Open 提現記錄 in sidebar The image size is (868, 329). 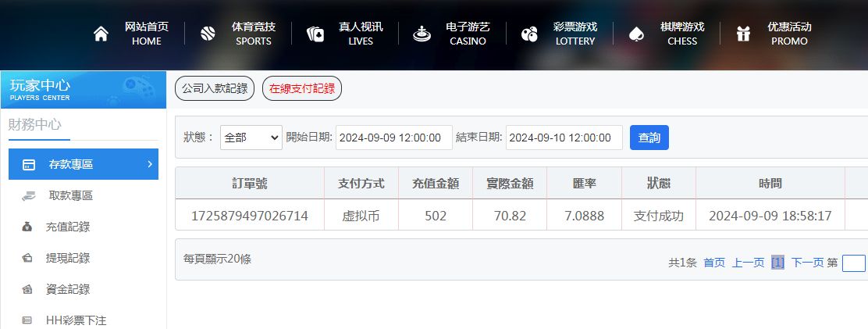click(x=67, y=259)
